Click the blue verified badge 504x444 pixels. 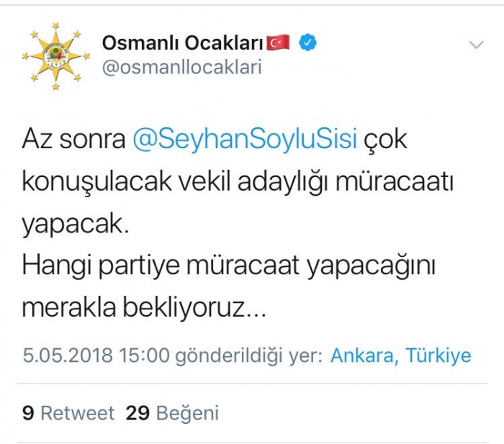308,43
